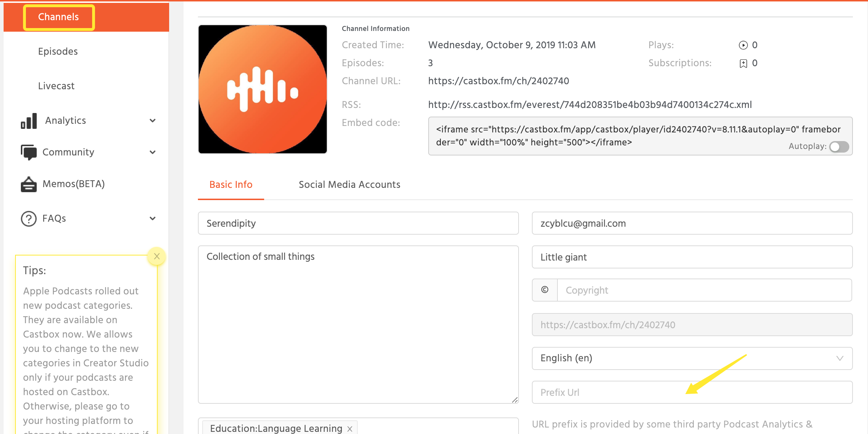Close the yellow Tips panel
This screenshot has height=434, width=868.
(157, 256)
